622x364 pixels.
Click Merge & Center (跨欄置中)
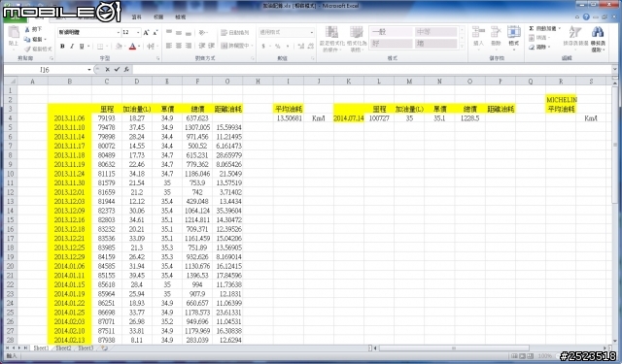click(x=236, y=46)
